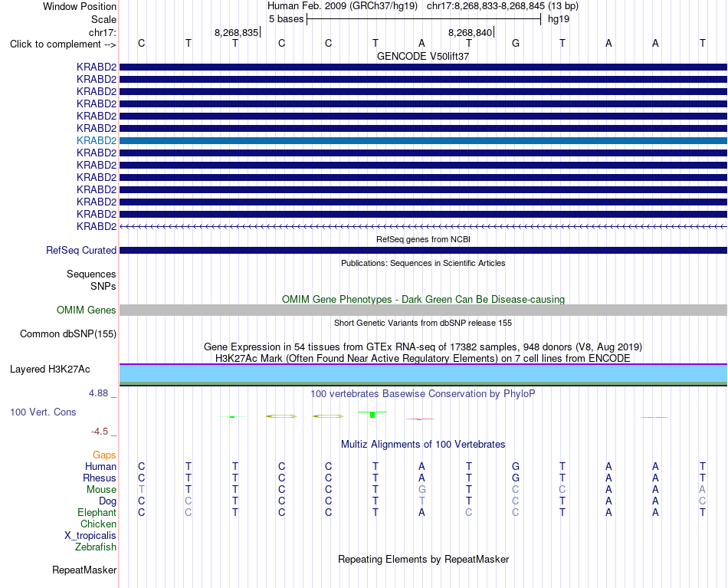728x588 pixels.
Task: Open the OMIM Genes track label
Action: (x=87, y=310)
